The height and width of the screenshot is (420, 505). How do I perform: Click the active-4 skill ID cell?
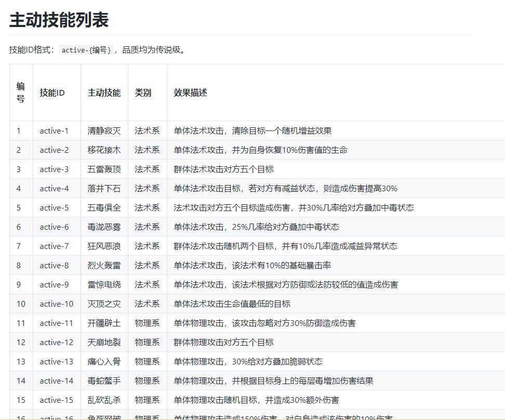54,189
